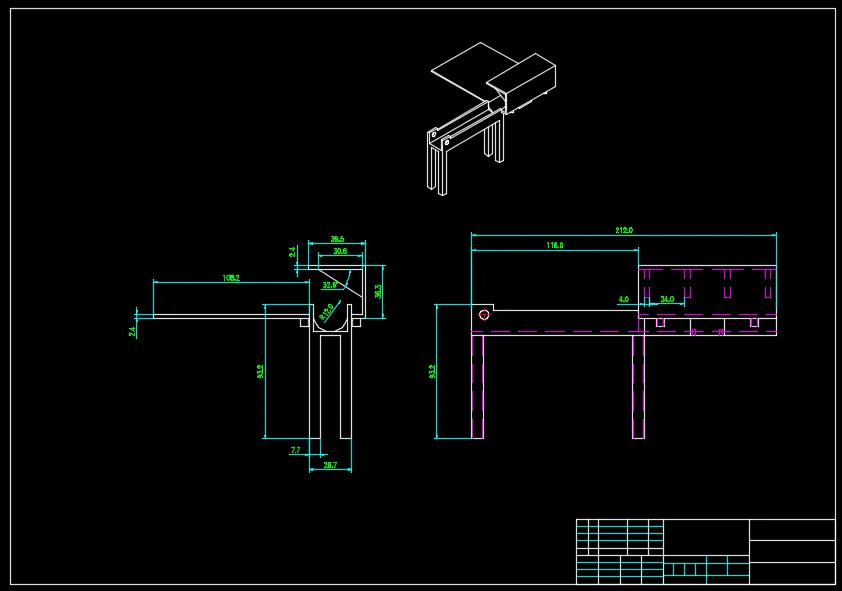Screen dimensions: 842x591
Task: Select the isometric 3D view of the part
Action: pos(491,119)
